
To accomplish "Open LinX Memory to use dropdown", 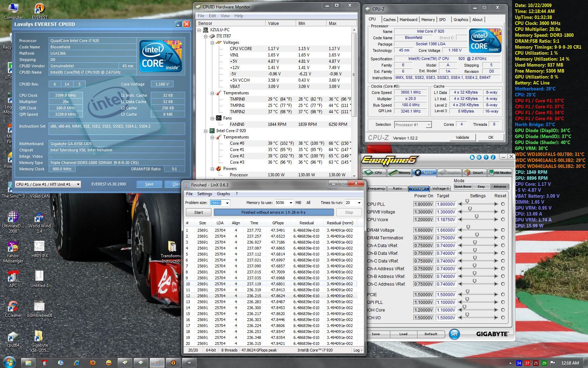I will (x=290, y=203).
